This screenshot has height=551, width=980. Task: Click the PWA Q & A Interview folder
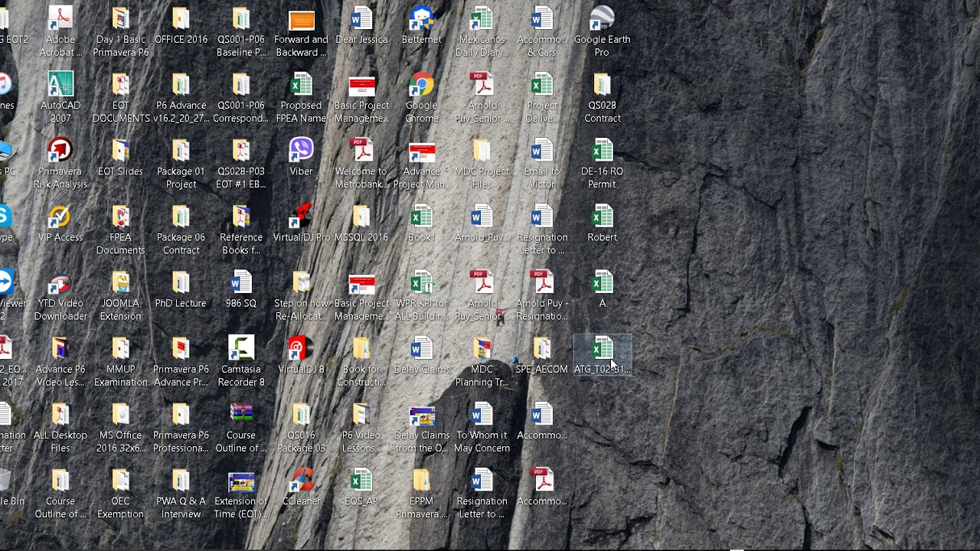click(x=181, y=479)
